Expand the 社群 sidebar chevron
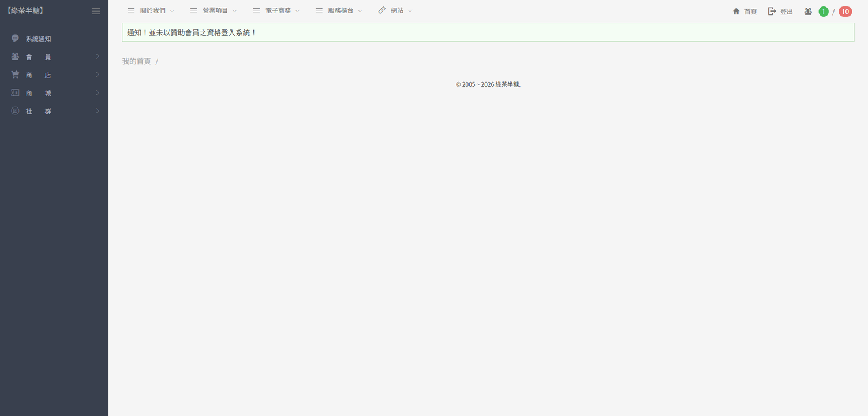This screenshot has height=416, width=868. coord(98,110)
